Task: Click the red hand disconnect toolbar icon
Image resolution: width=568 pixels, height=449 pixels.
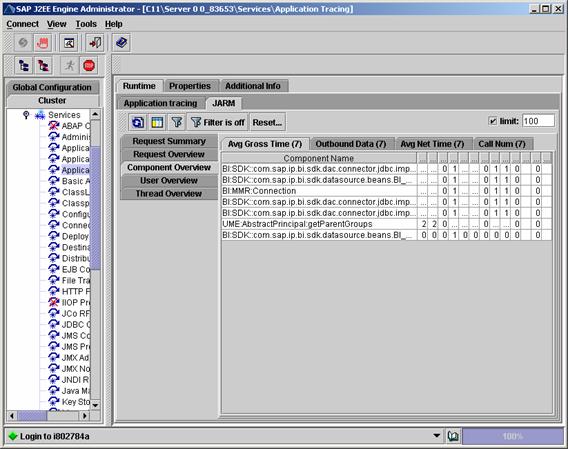Action: 42,43
